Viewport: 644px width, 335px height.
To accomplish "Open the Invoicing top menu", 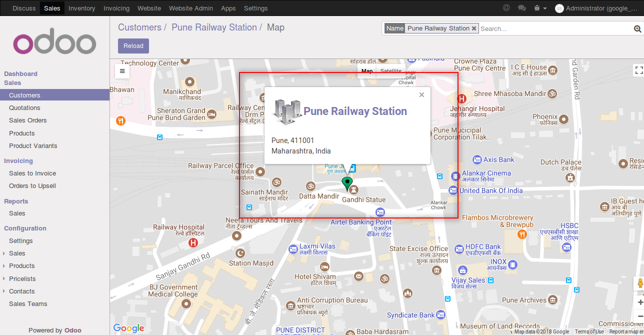I will point(116,8).
